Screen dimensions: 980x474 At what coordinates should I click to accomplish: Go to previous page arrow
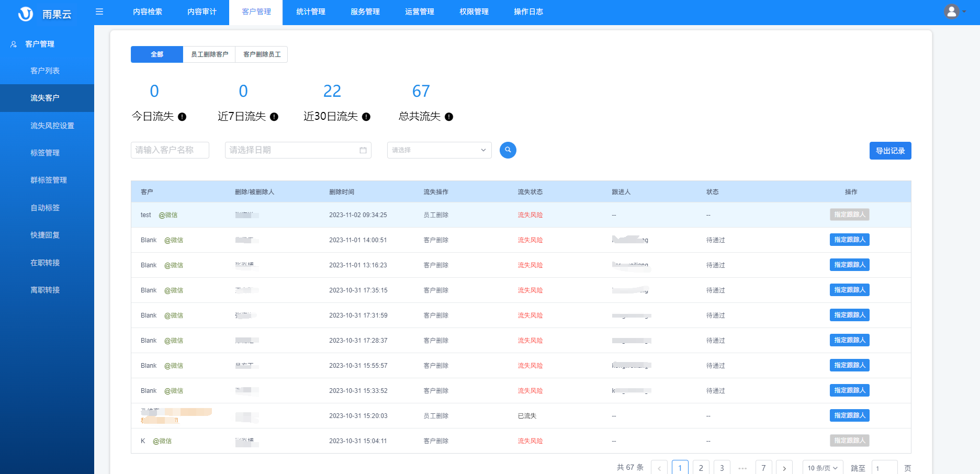(659, 468)
